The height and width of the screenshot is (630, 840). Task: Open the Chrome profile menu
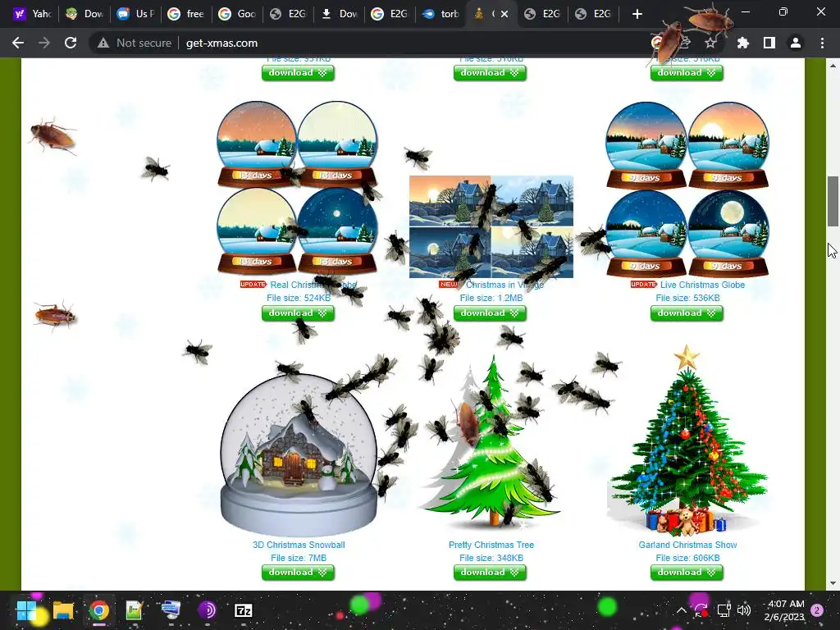click(x=796, y=43)
